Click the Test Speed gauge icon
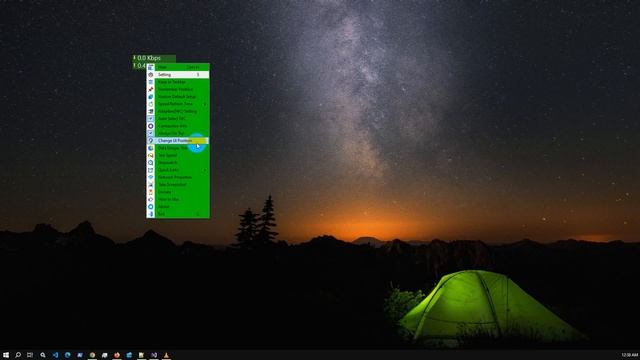This screenshot has height=360, width=640. coord(151,156)
